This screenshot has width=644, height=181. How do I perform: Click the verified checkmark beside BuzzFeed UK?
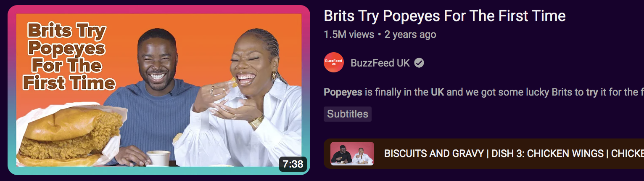point(419,63)
